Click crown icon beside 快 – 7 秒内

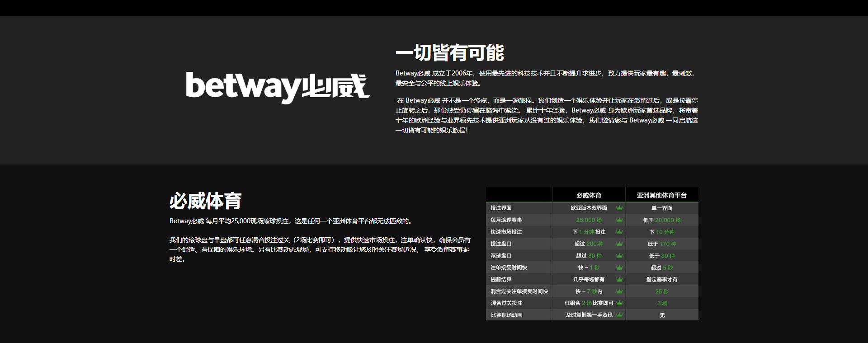click(x=619, y=291)
